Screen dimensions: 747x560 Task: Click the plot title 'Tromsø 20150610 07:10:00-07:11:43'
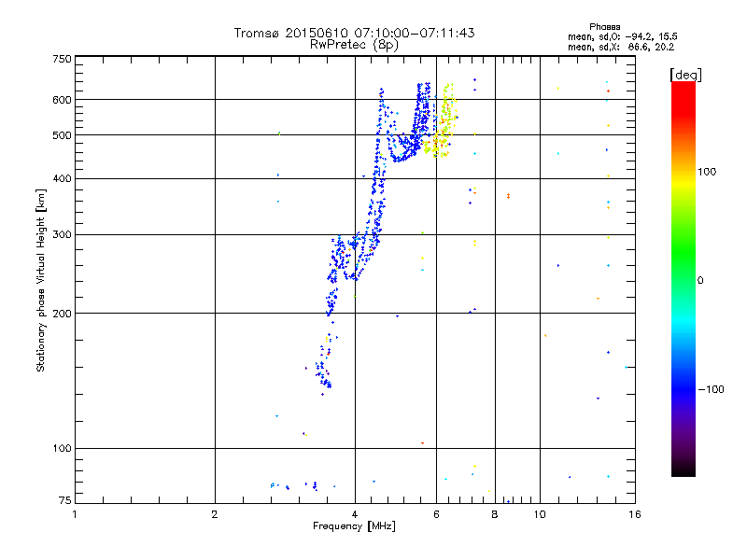click(354, 33)
